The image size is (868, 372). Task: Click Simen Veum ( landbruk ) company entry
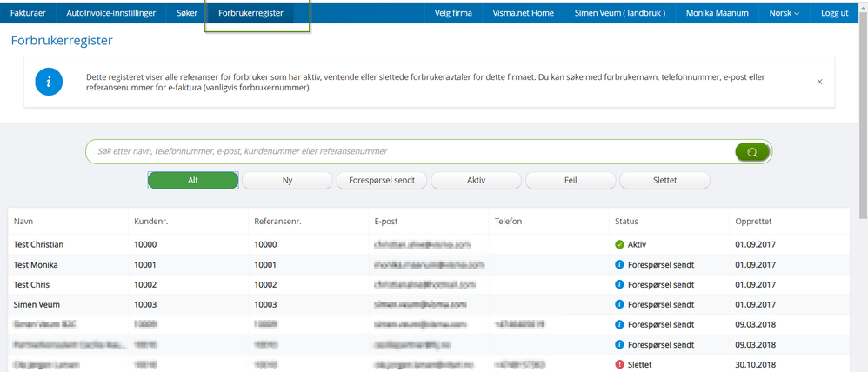(x=620, y=13)
